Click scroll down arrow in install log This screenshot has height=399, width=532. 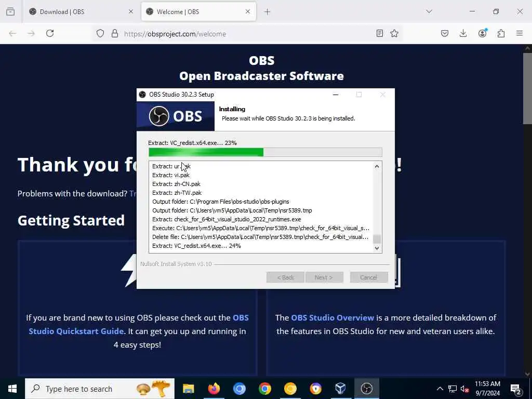(377, 248)
